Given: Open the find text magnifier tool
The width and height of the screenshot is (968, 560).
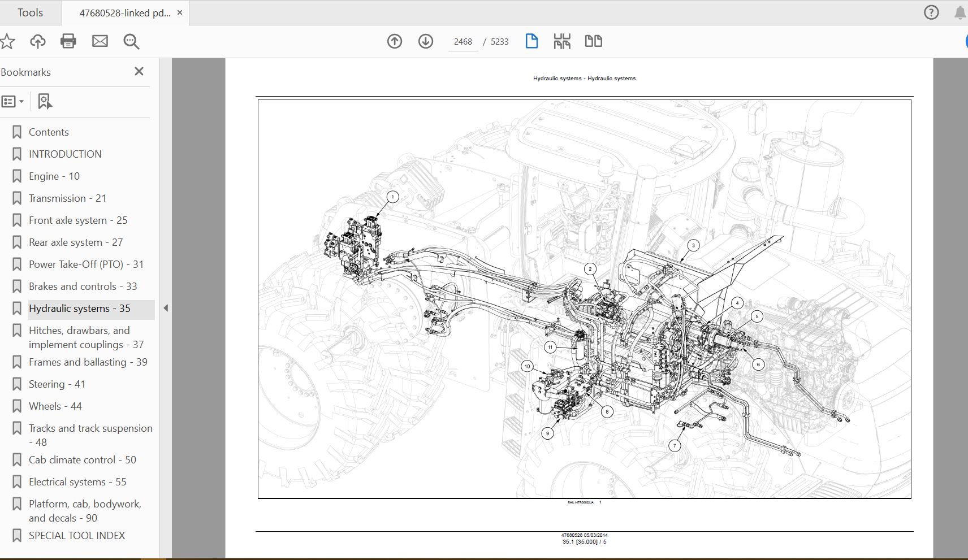Looking at the screenshot, I should 131,41.
